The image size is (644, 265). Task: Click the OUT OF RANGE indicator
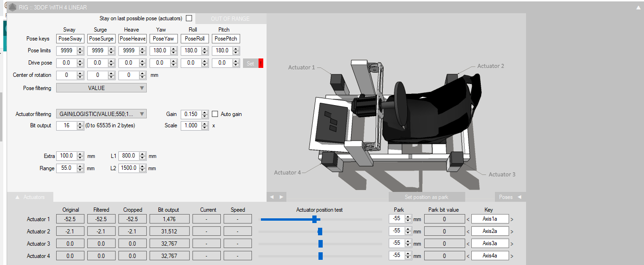231,18
